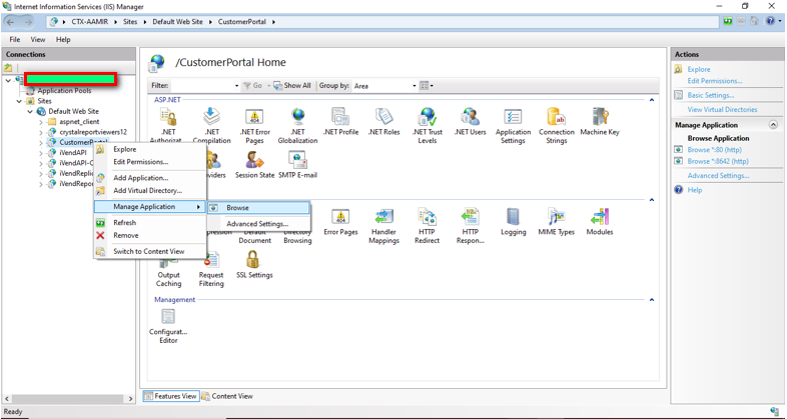
Task: Choose Add Virtual Directory in context menu
Action: (148, 190)
